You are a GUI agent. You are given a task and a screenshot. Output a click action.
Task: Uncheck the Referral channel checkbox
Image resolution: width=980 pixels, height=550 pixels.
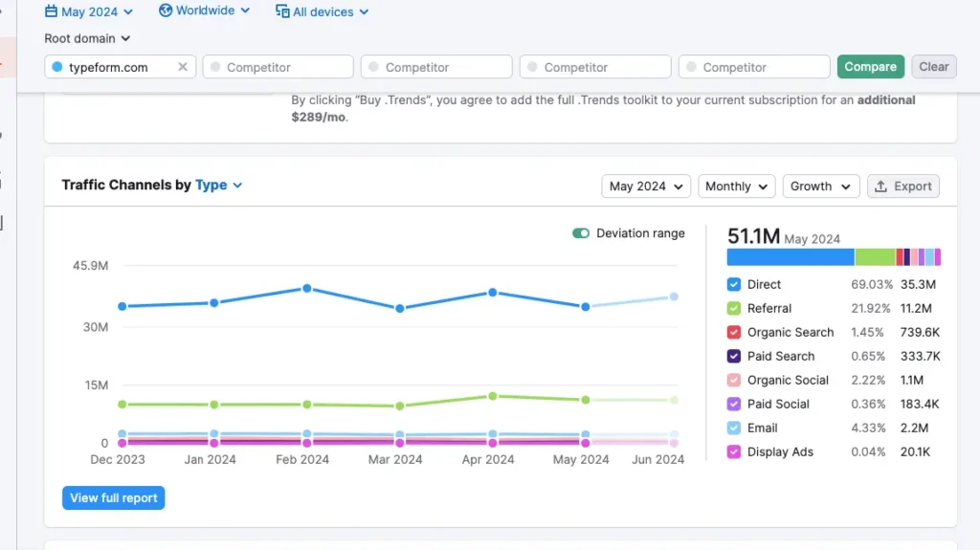click(734, 308)
